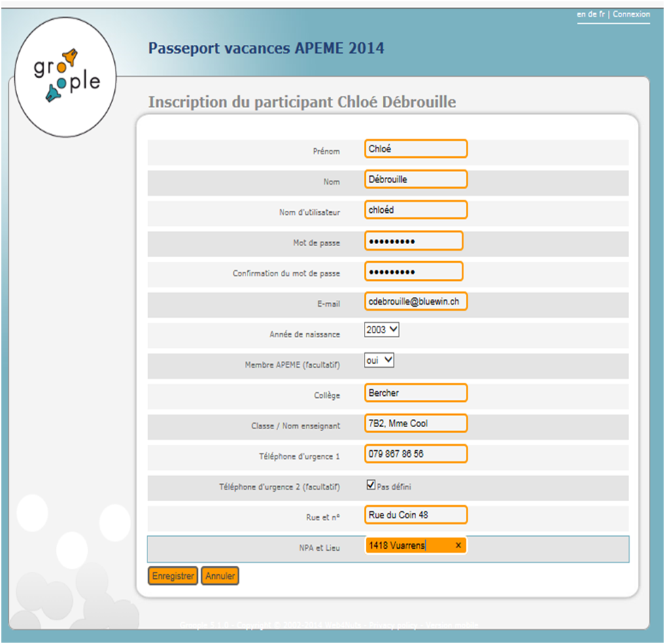Click the 'NPA et Lieu' label

coord(320,547)
